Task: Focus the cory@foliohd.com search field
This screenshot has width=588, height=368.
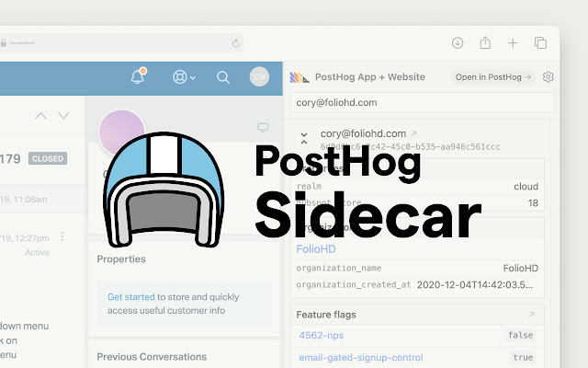Action: pyautogui.click(x=423, y=102)
